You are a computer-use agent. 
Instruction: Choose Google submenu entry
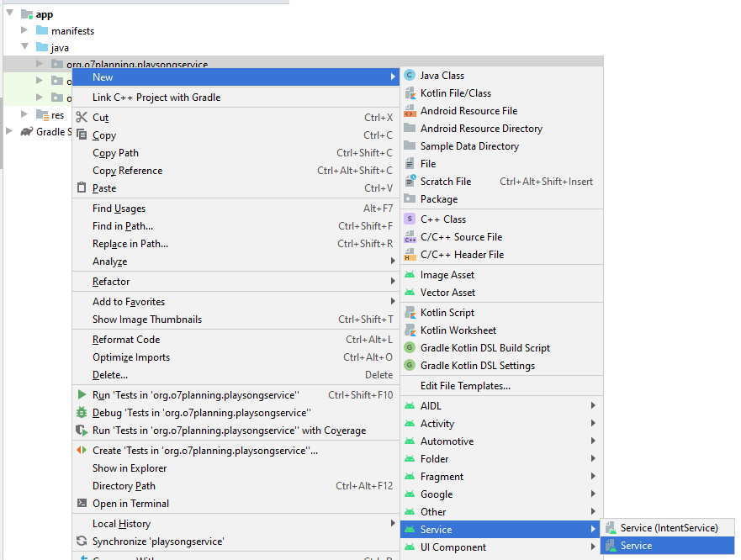click(x=502, y=494)
